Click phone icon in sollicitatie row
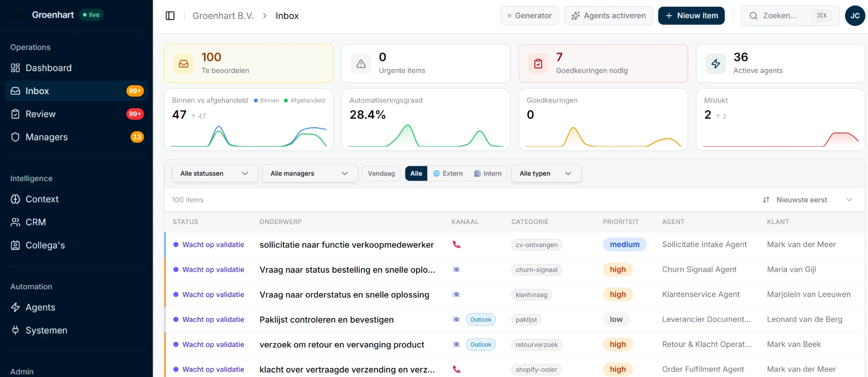Viewport: 868px width, 377px height. coord(457,245)
